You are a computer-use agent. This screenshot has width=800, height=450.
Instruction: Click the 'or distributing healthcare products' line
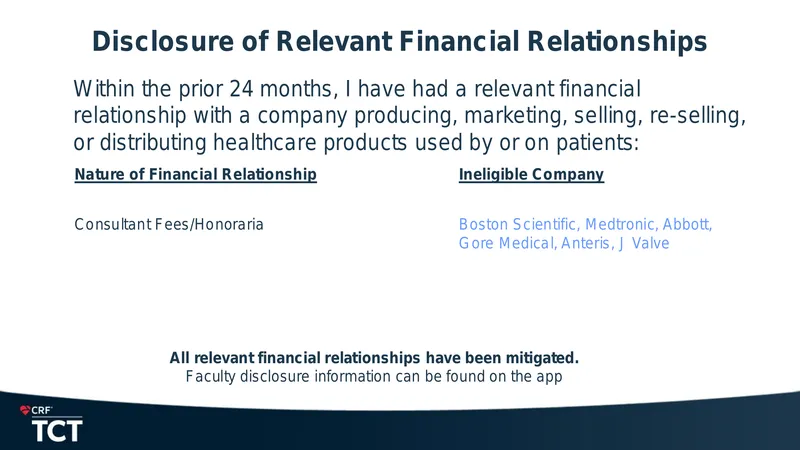tap(356, 142)
